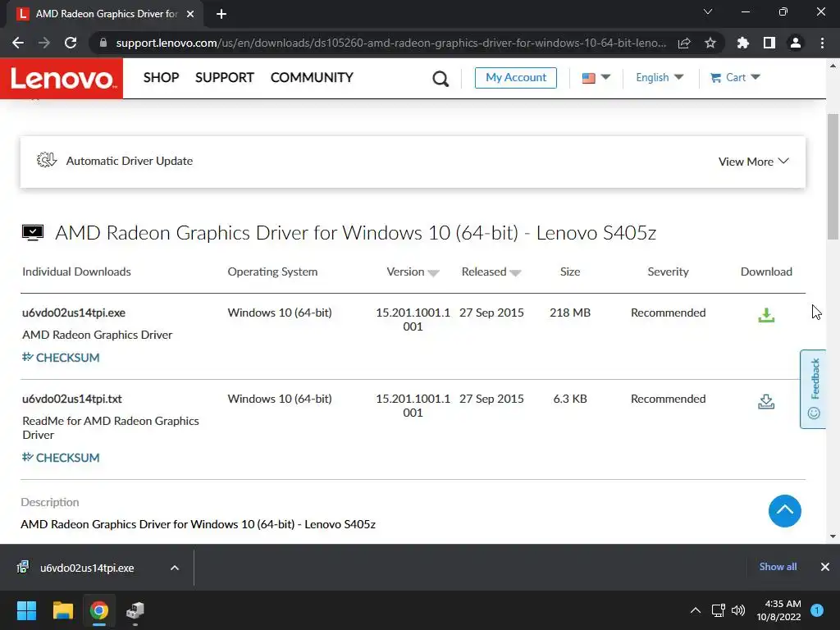The image size is (840, 630).
Task: Click the u6vdo02us14tpi.txt file name
Action: [x=72, y=399]
